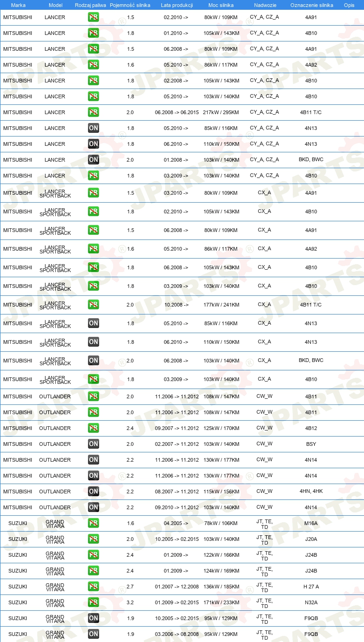Click the Opis column header
The image size is (364, 642).
pos(349,5)
